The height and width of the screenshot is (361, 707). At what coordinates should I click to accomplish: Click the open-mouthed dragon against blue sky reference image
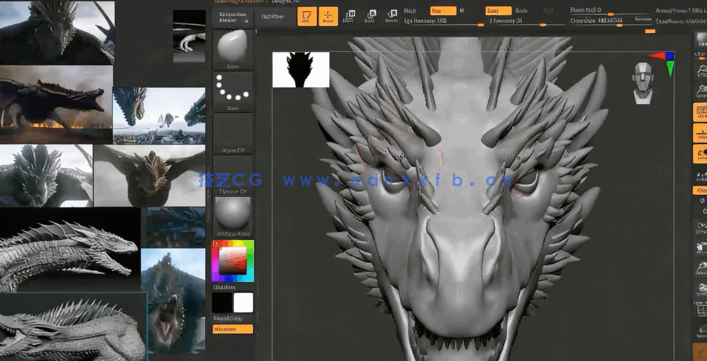click(173, 301)
